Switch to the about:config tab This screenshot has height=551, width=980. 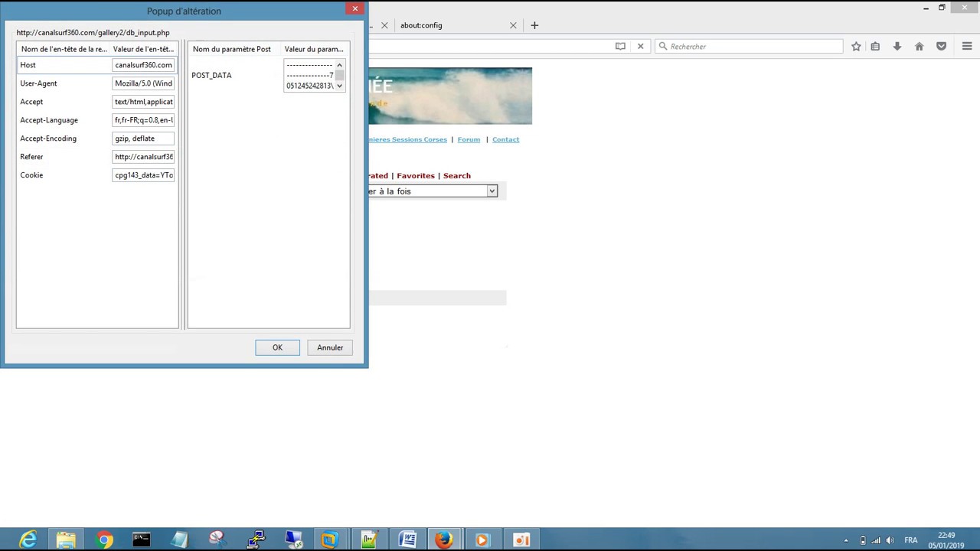pos(421,25)
